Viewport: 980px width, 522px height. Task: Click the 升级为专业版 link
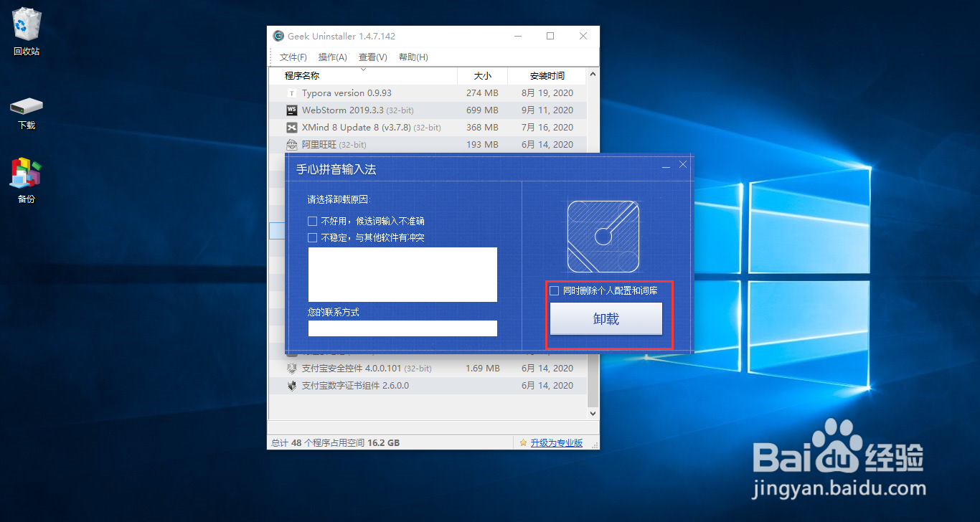[x=557, y=443]
